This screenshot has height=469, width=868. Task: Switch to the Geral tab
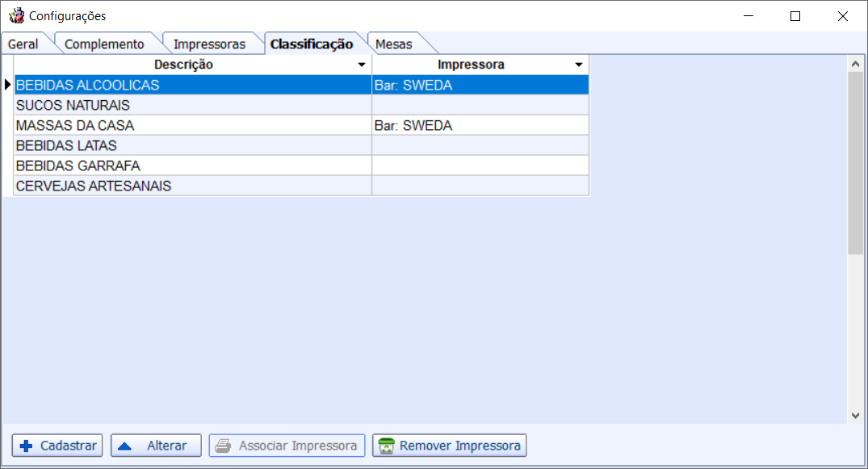[23, 44]
